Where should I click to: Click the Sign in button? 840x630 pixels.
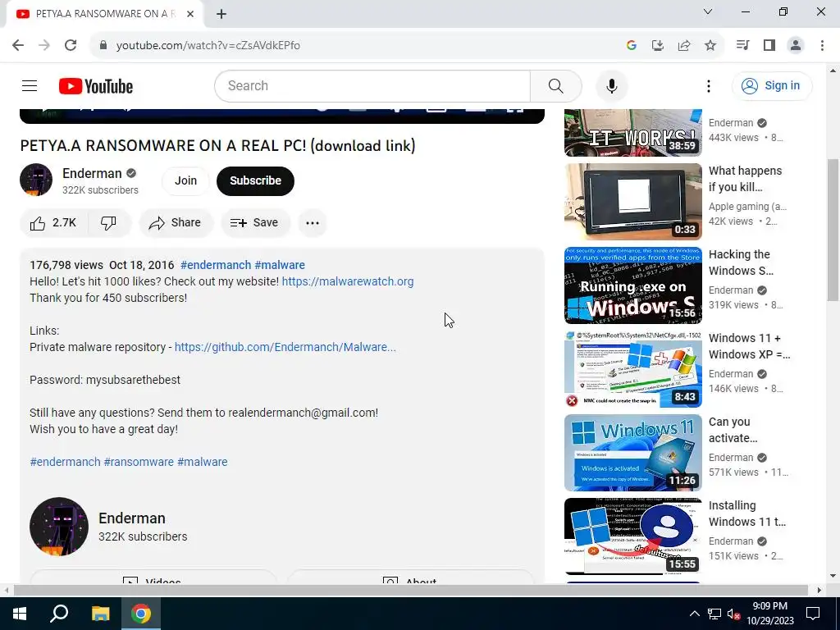772,85
